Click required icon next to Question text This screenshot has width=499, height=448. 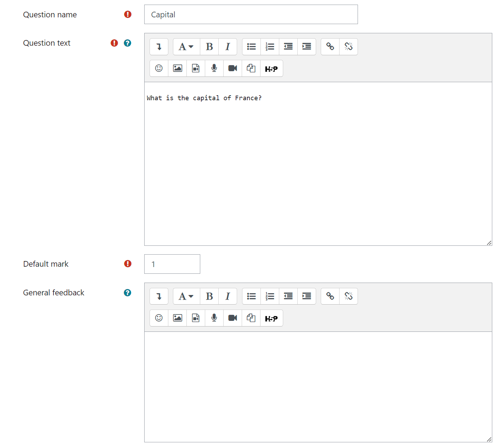pyautogui.click(x=114, y=43)
